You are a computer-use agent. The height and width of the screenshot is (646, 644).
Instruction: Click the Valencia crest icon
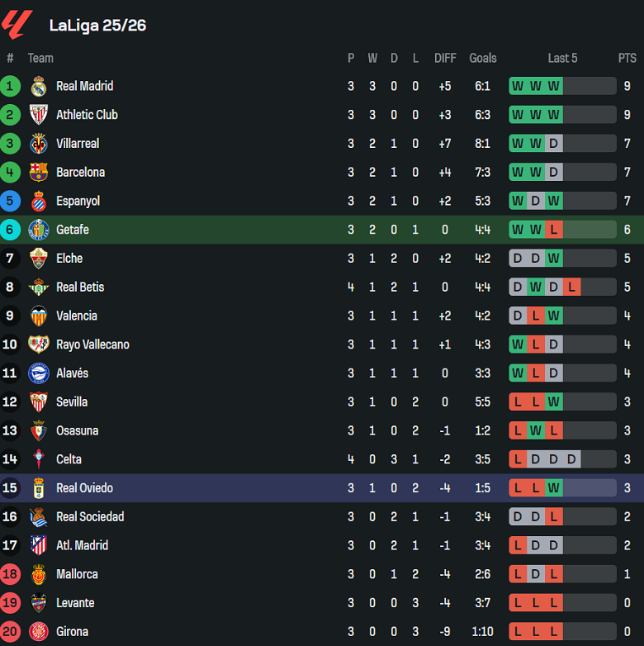(38, 316)
